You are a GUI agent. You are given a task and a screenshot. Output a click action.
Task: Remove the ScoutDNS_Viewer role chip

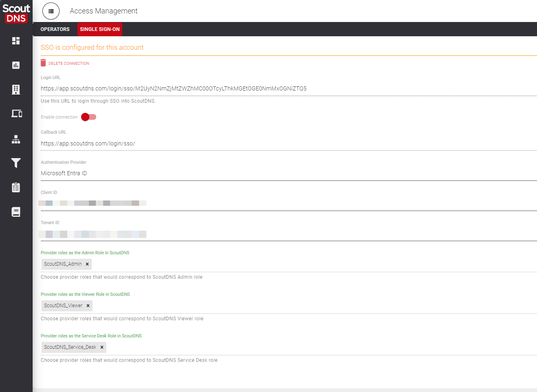[x=88, y=306]
